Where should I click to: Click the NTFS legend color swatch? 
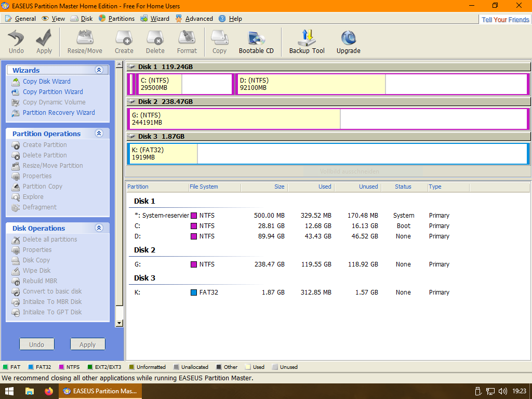(61, 367)
